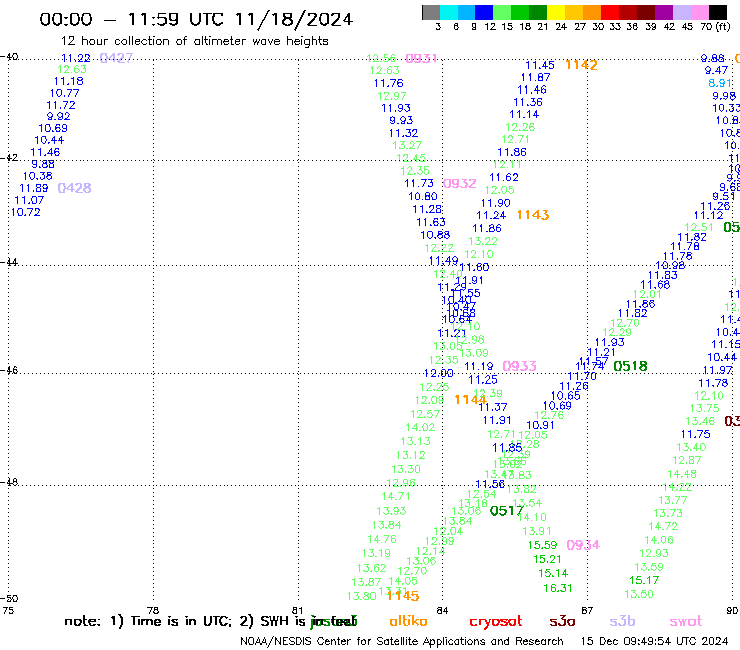The width and height of the screenshot is (740, 650).
Task: Click the orange swatch in the color scale
Action: [x=592, y=12]
